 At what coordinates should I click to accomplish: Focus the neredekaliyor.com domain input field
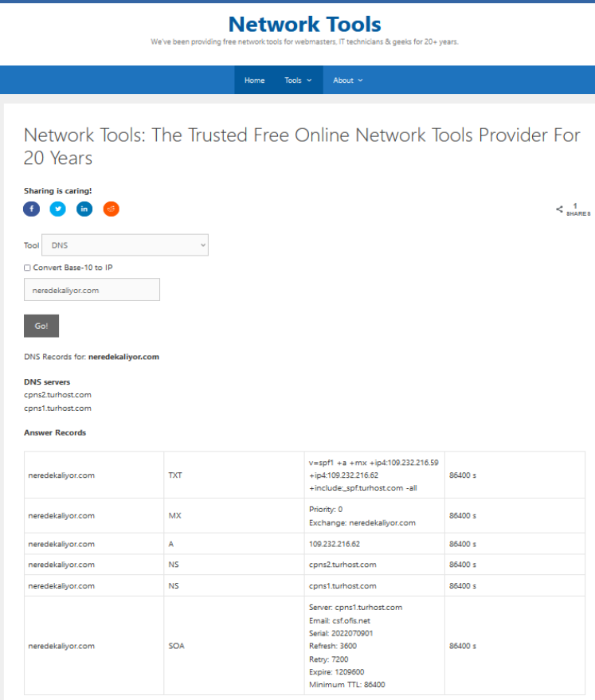pyautogui.click(x=92, y=290)
